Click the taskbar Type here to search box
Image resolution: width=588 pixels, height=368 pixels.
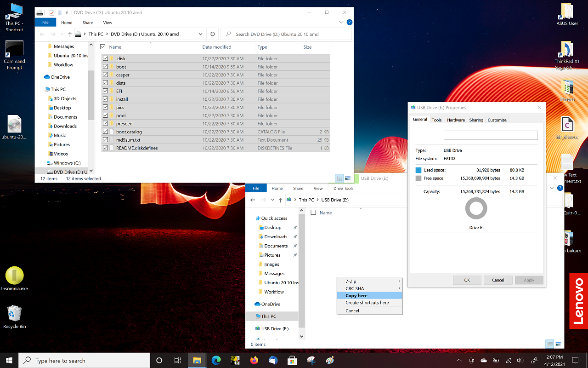[x=84, y=361]
